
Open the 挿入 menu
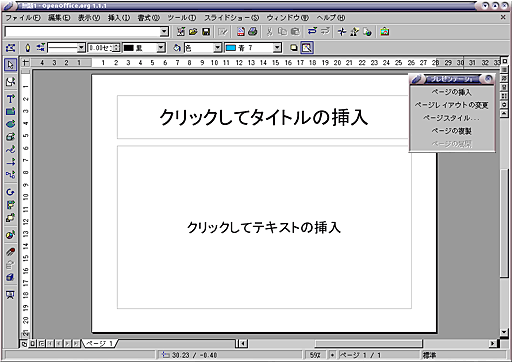118,18
